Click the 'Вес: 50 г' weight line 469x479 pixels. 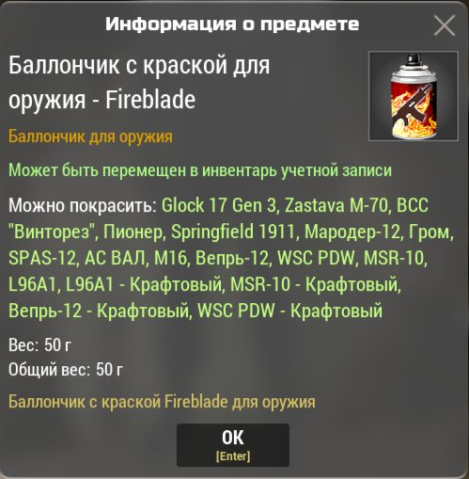coord(40,345)
